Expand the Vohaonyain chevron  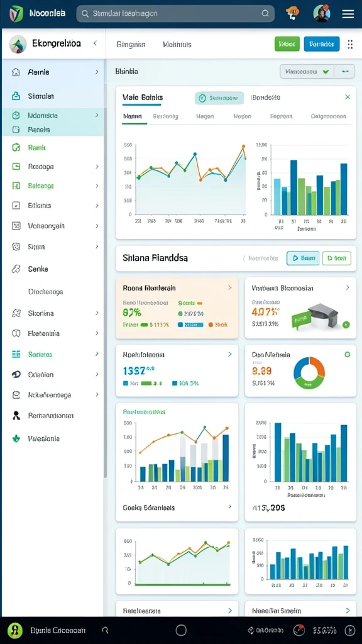97,226
